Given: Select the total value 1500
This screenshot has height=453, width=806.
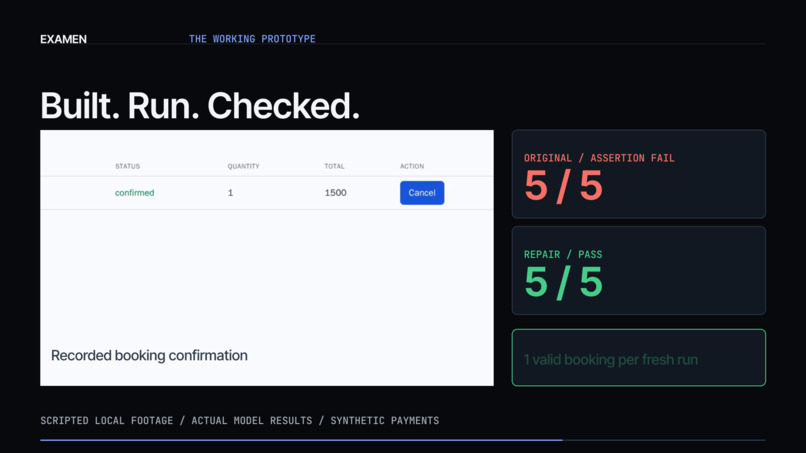Looking at the screenshot, I should (336, 193).
